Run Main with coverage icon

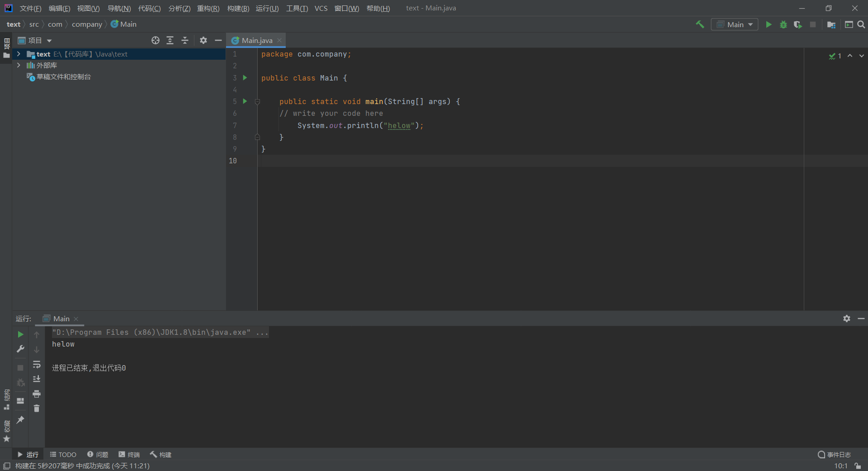click(798, 24)
